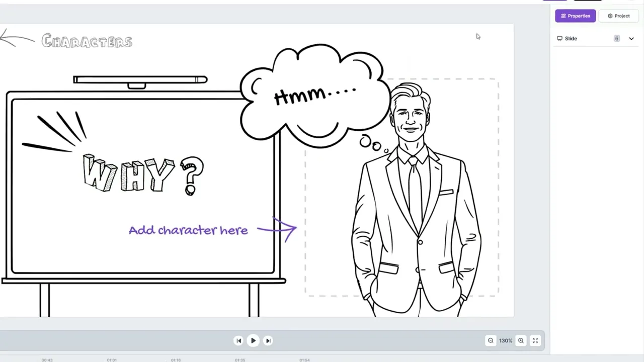This screenshot has width=644, height=362.
Task: Select the purple arrow pointing right
Action: click(277, 230)
